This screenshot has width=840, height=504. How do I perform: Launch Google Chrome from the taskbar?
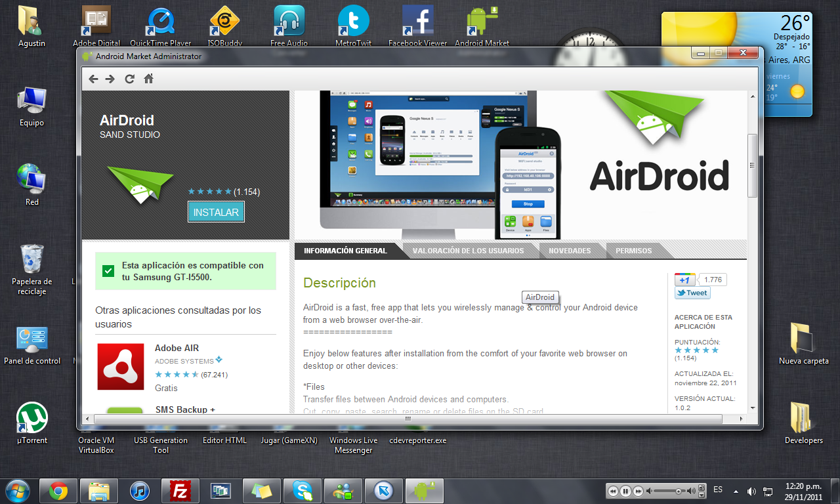pyautogui.click(x=58, y=490)
